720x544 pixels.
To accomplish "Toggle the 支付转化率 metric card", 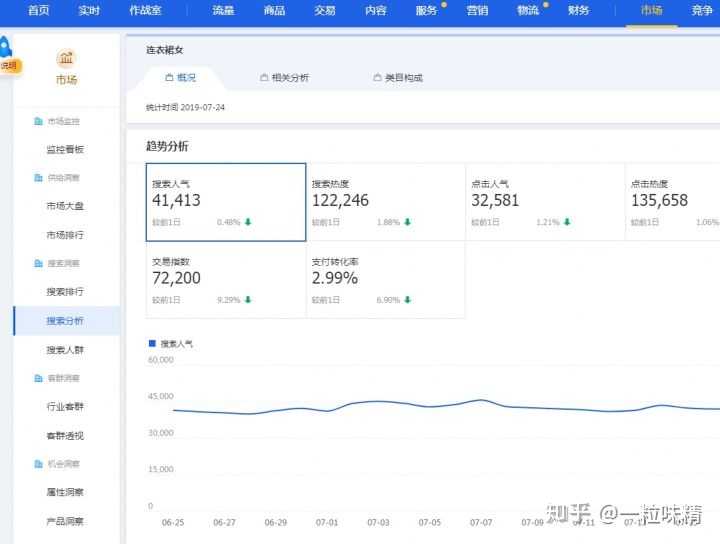I will click(385, 279).
